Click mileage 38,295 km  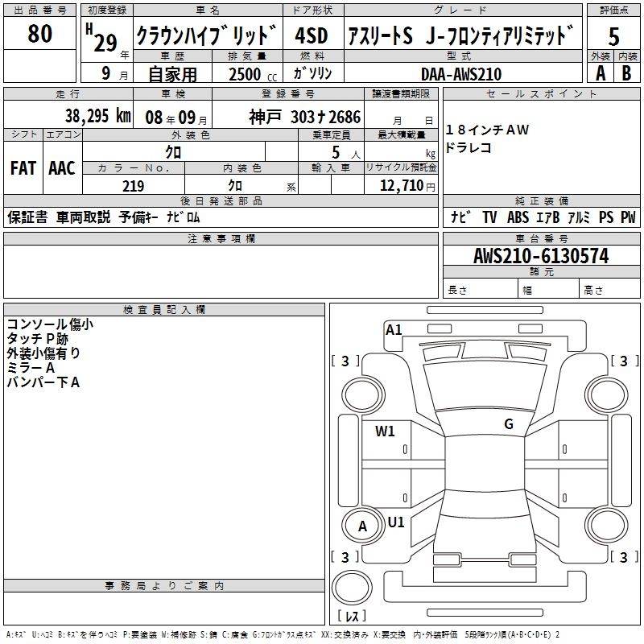(97, 116)
